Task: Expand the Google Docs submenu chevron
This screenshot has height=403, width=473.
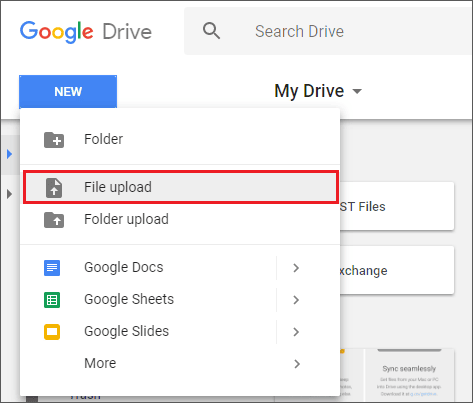Action: point(296,268)
